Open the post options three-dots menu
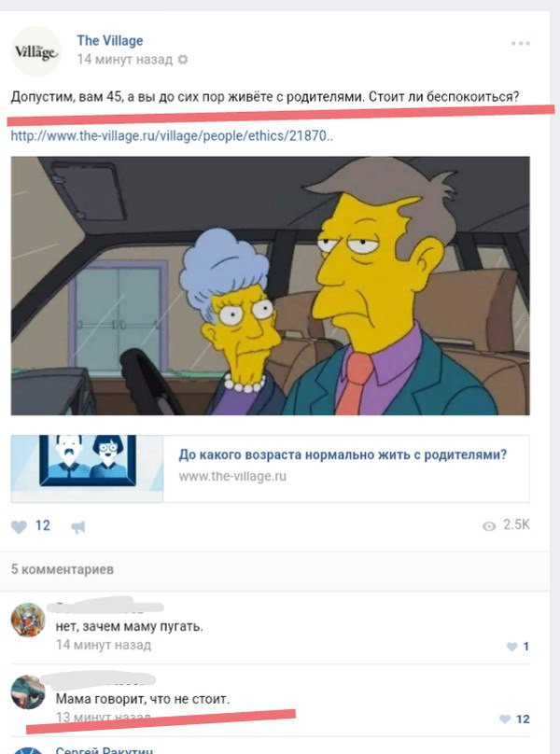This screenshot has height=754, width=560. click(x=521, y=43)
